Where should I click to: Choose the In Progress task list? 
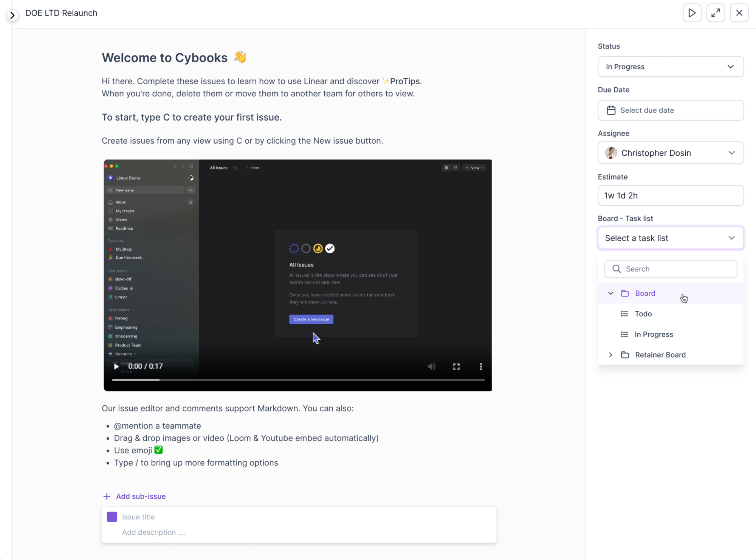pos(671,334)
